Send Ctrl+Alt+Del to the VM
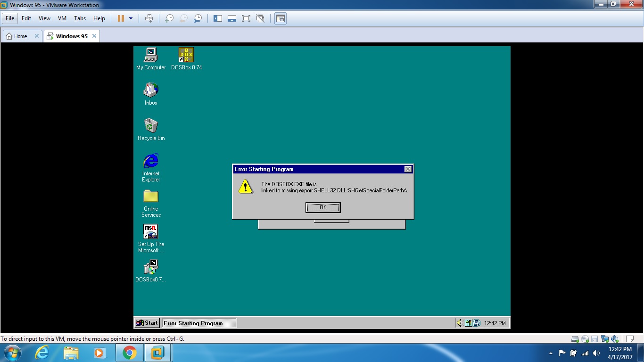Screen dimensions: 644x362 (x=149, y=18)
